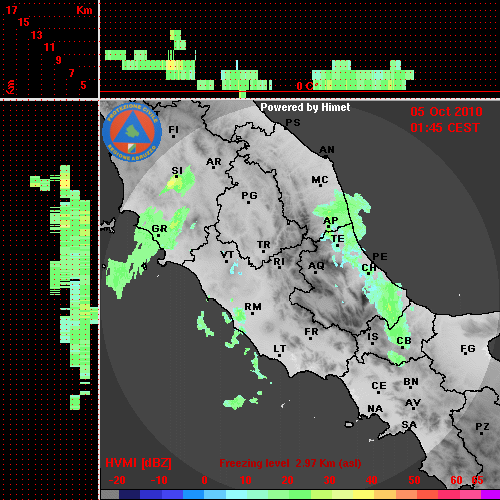Select the AV city label
This screenshot has height=500, width=500.
tap(413, 403)
